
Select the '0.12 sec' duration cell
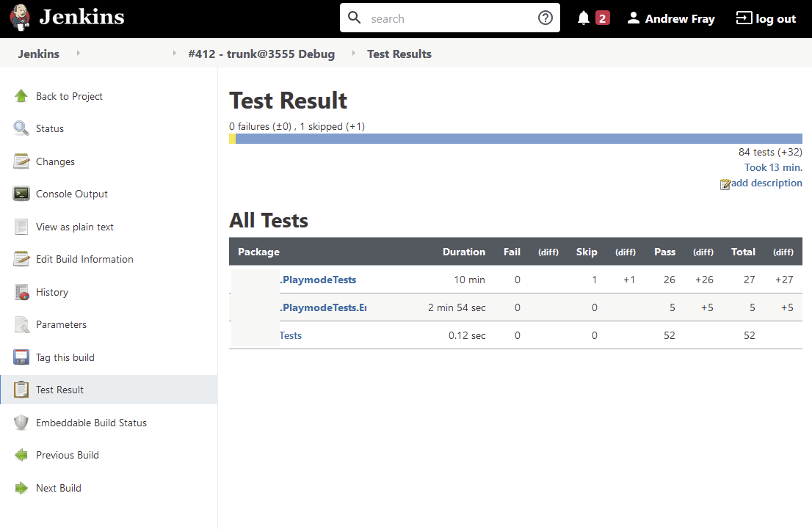[467, 336]
